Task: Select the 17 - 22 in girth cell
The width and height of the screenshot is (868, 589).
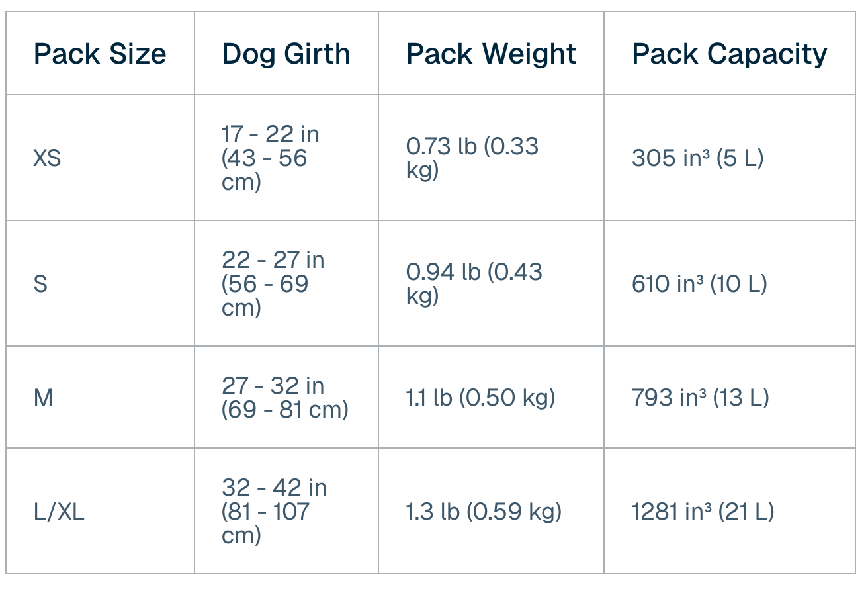Action: pos(271,158)
